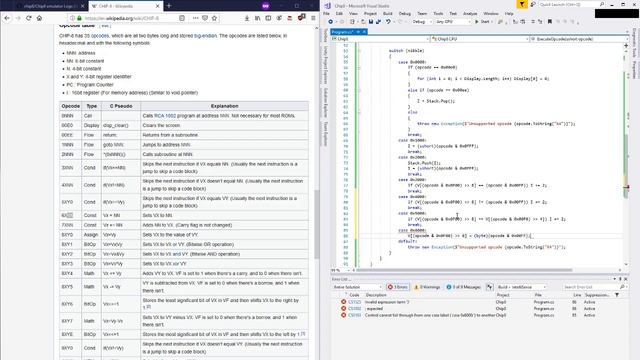Click the edit link beside Opcode table
The image size is (640, 360).
(x=105, y=26)
